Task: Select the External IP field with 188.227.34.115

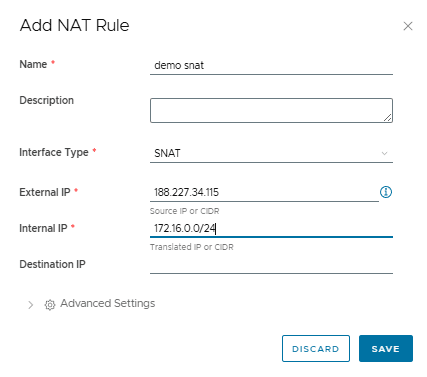Action: click(x=264, y=192)
